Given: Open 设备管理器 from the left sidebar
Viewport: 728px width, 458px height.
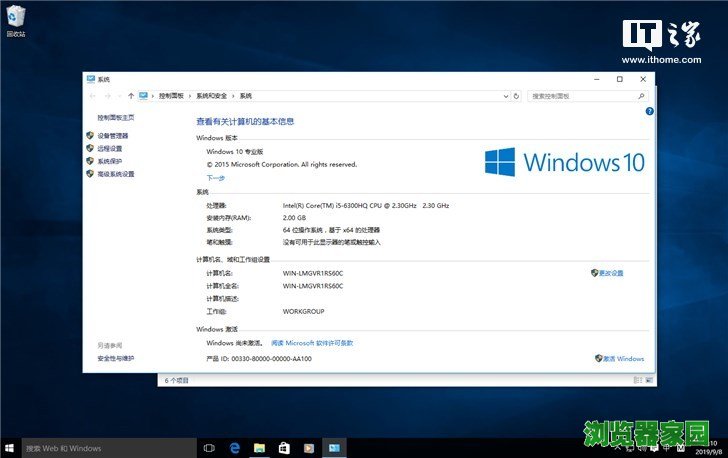Looking at the screenshot, I should 112,135.
